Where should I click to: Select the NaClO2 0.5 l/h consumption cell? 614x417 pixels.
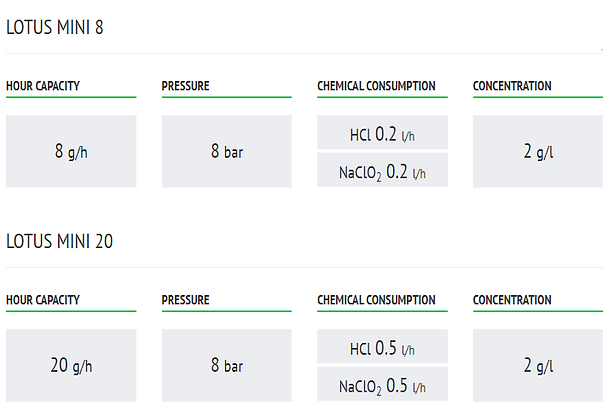pos(382,384)
